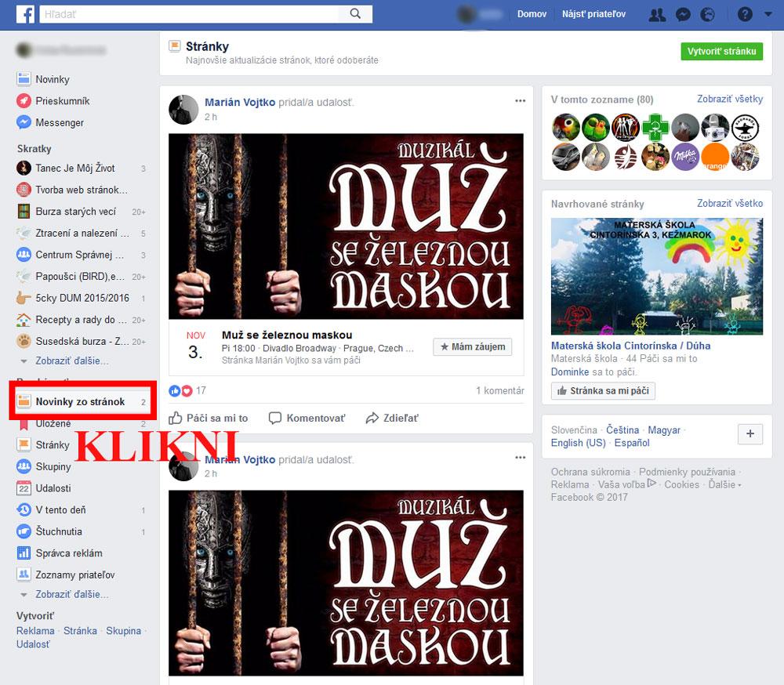Click the Vytvoriť stránku button

[721, 51]
